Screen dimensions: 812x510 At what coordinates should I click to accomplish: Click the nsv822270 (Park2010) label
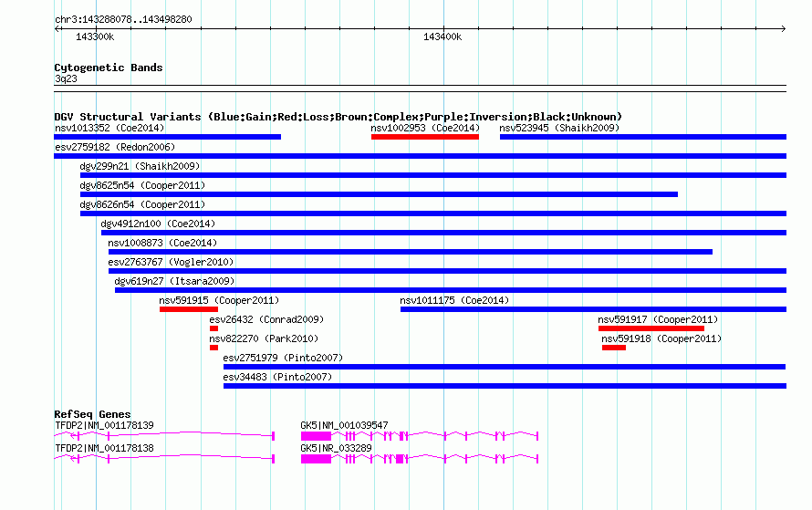point(264,338)
